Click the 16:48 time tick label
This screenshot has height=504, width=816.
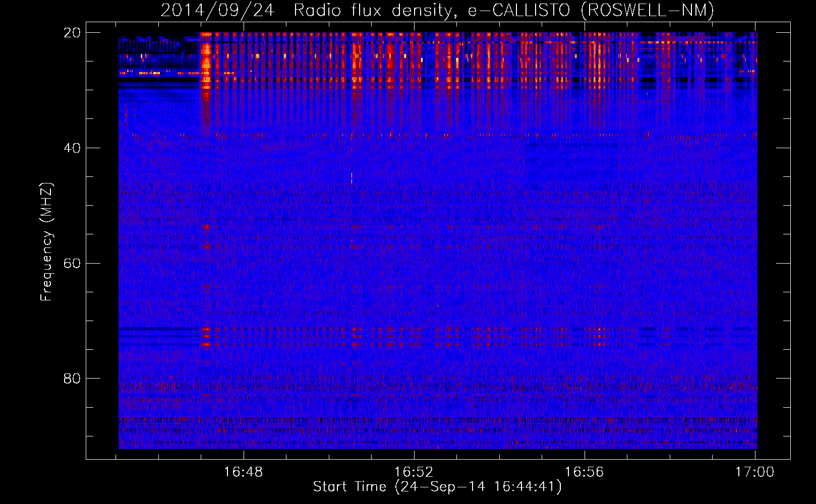[244, 472]
